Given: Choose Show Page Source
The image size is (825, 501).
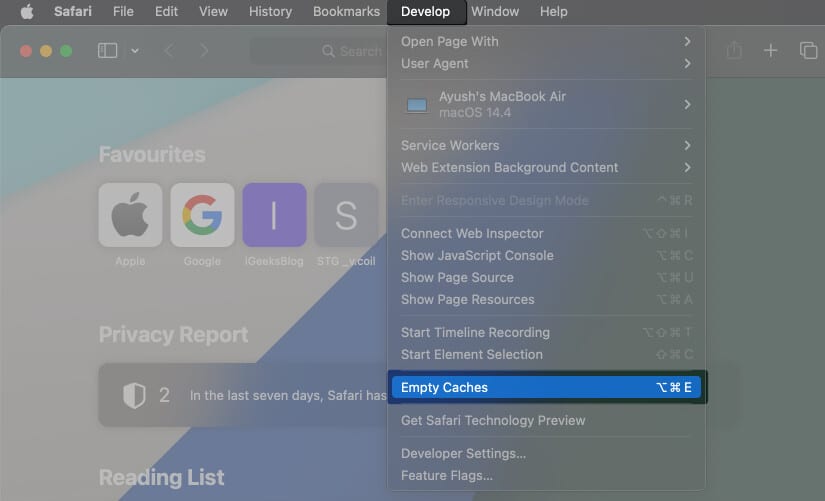Looking at the screenshot, I should (x=546, y=277).
